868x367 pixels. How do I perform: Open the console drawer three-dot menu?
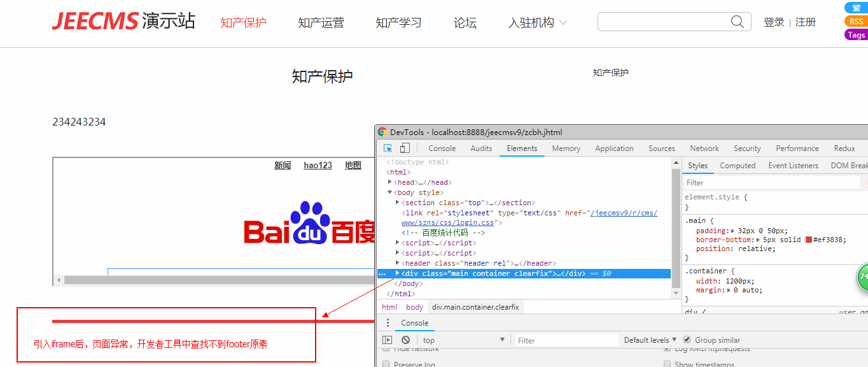(x=388, y=323)
